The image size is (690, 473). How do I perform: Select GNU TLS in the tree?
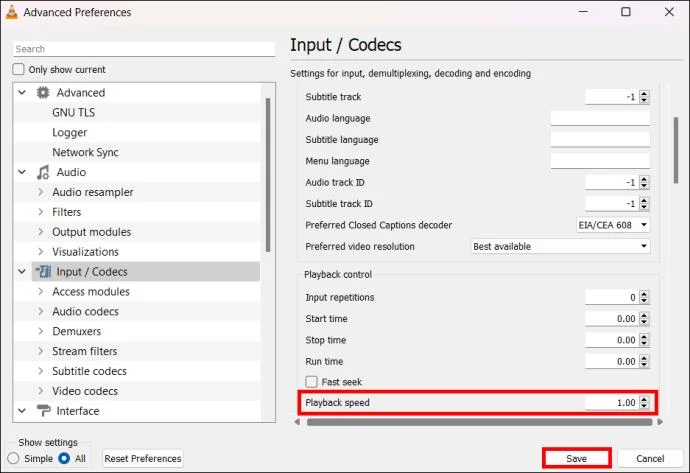coord(73,113)
